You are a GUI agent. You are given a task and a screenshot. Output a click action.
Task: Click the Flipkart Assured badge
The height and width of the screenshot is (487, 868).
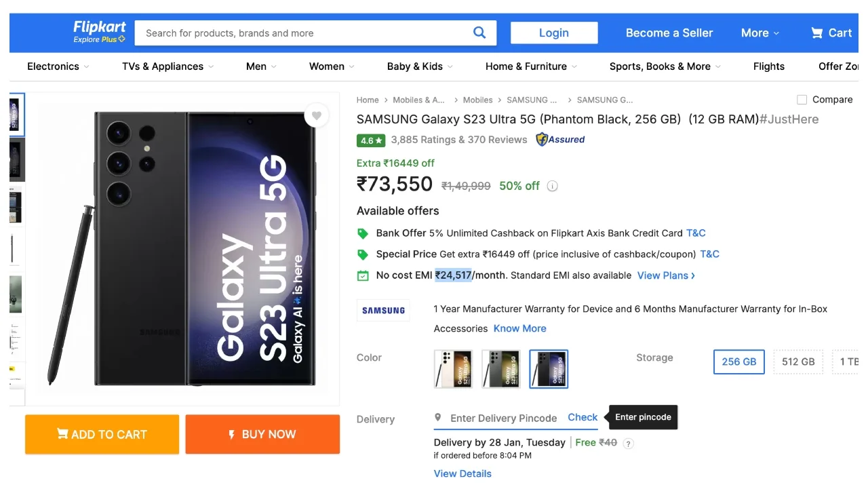(560, 140)
